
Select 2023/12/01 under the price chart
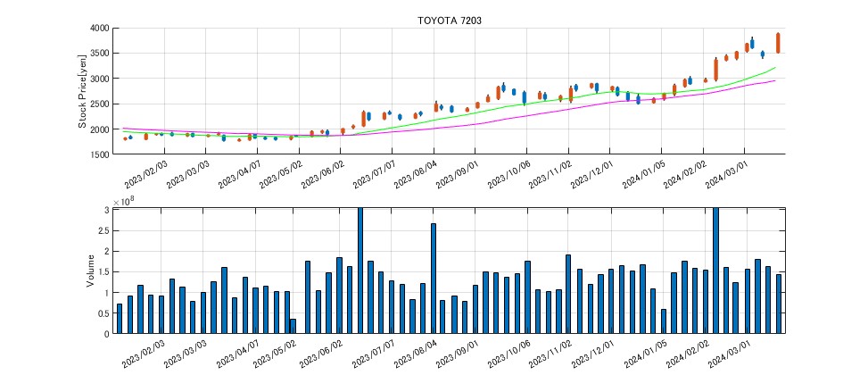pyautogui.click(x=592, y=174)
